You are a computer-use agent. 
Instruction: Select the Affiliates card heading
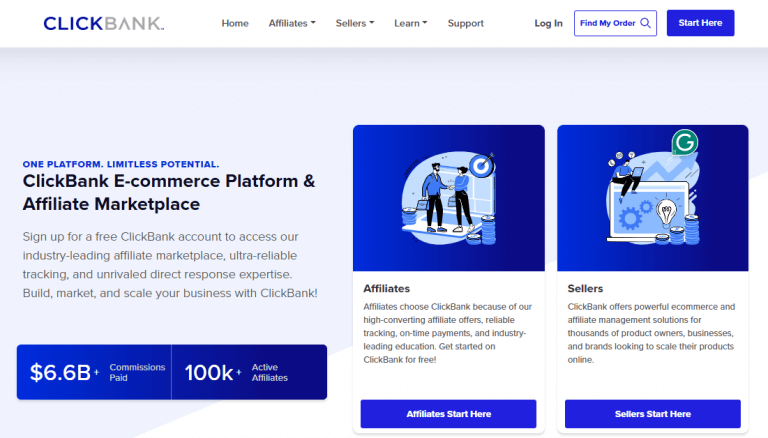pyautogui.click(x=387, y=289)
